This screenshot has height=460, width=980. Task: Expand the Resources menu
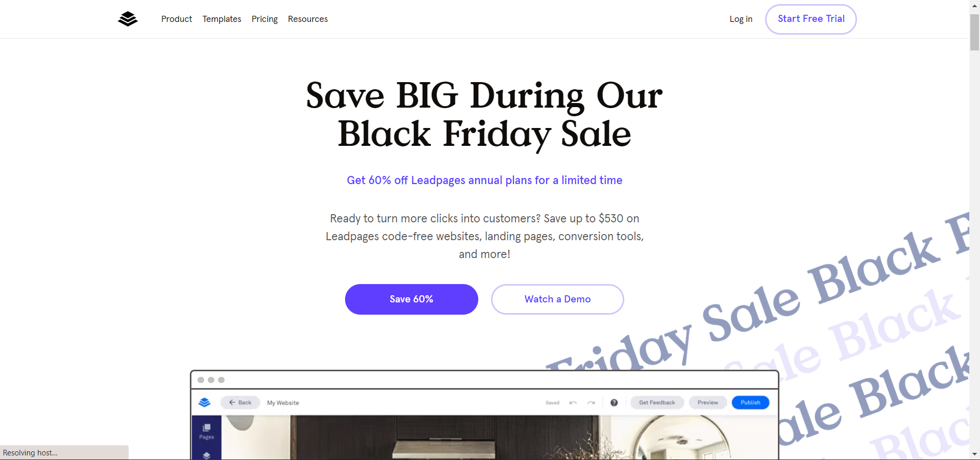(x=308, y=19)
